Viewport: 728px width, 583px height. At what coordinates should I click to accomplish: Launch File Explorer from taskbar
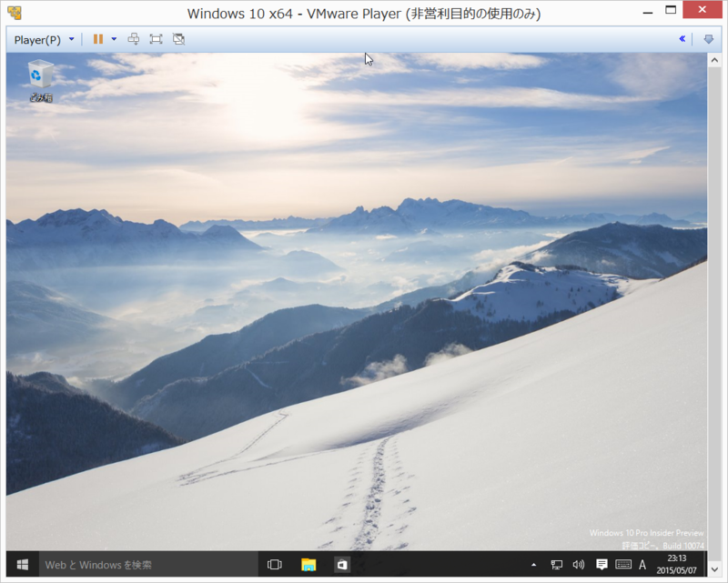pos(308,565)
